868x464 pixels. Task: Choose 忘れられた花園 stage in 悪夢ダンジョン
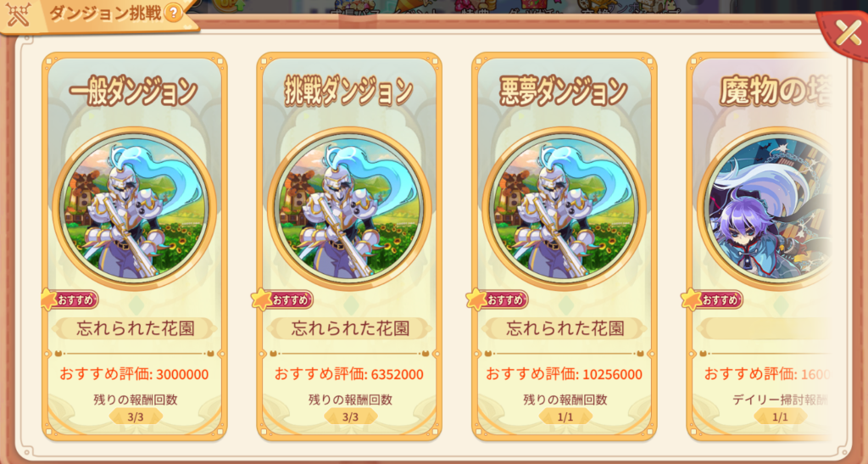click(565, 328)
